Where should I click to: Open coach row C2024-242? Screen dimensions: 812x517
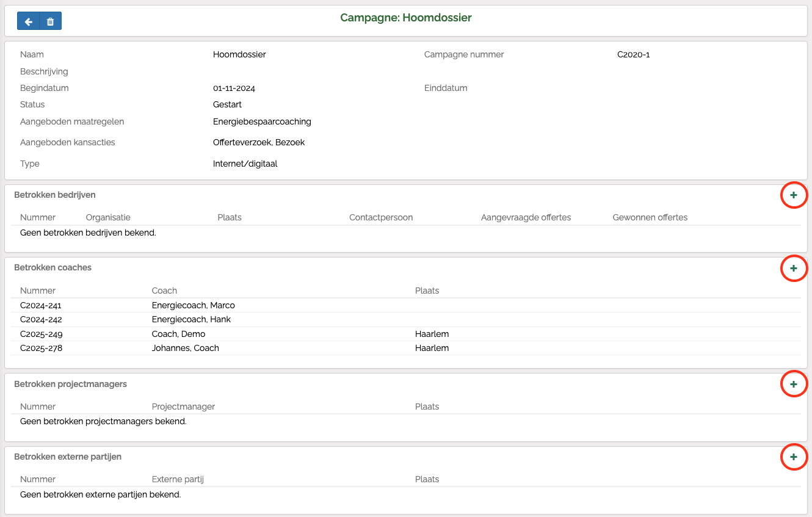(x=41, y=319)
